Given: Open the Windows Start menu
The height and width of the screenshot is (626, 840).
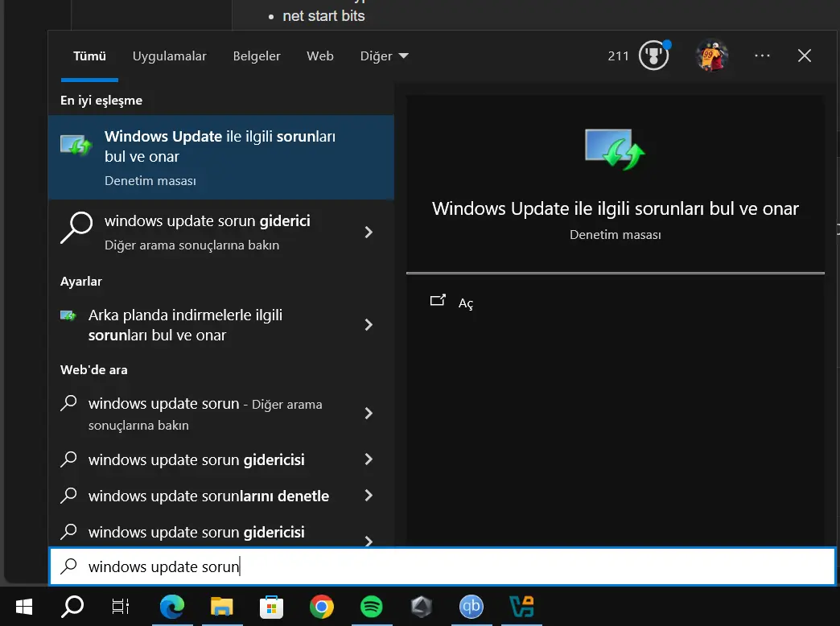Looking at the screenshot, I should point(24,606).
